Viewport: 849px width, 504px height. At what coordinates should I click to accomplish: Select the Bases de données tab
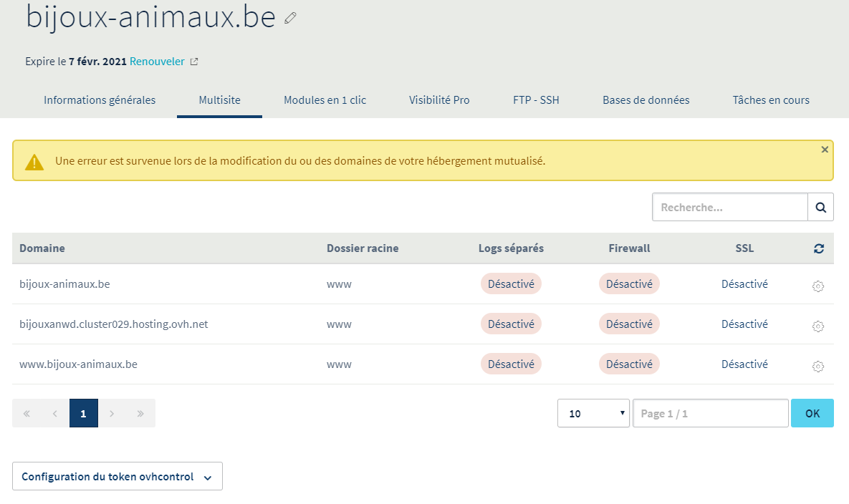click(x=646, y=100)
